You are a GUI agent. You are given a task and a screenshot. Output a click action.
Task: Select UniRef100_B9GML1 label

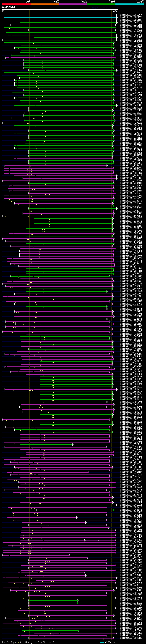(131, 357)
